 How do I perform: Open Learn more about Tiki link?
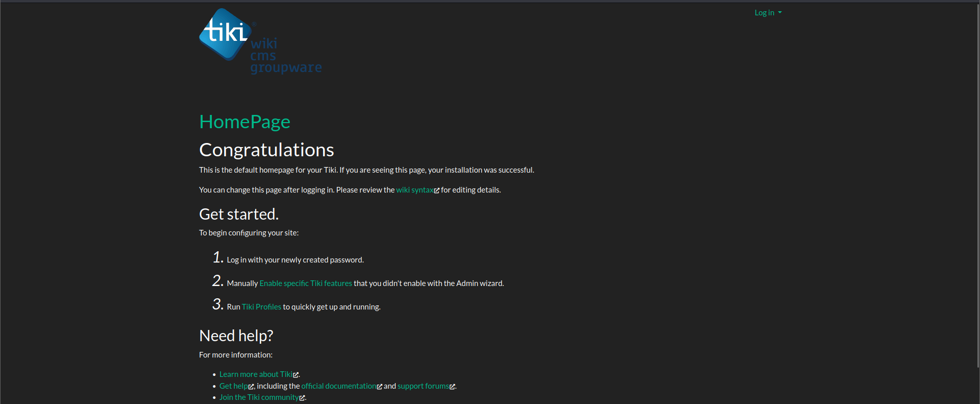pyautogui.click(x=256, y=374)
